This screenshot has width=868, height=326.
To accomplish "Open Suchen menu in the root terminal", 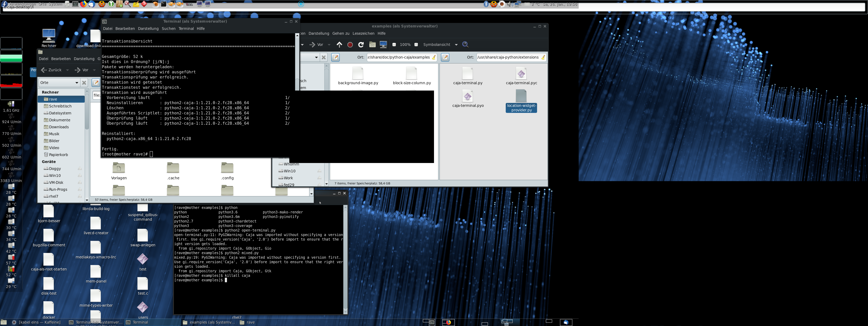I will [168, 29].
